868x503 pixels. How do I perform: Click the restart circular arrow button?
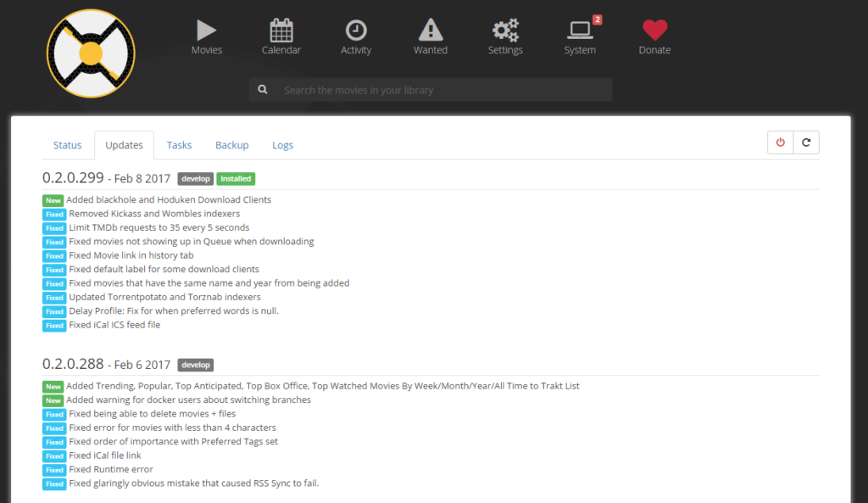pos(807,143)
